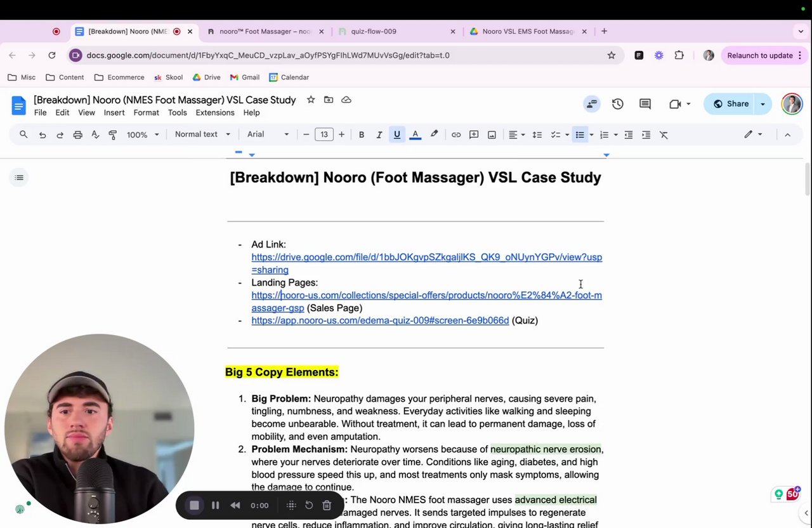Image resolution: width=812 pixels, height=528 pixels.
Task: Open the Insert menu
Action: [114, 112]
